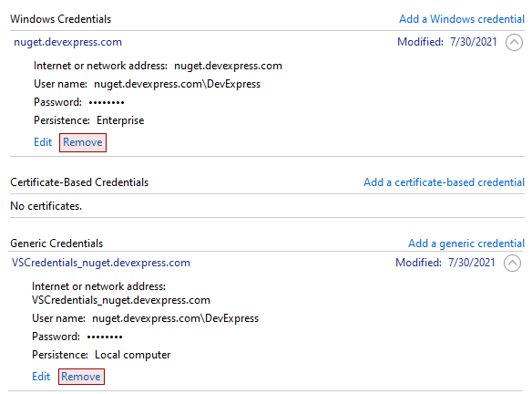532x394 pixels.
Task: Select the VSCredentials_nuget.devexpress.com credential title
Action: (101, 263)
